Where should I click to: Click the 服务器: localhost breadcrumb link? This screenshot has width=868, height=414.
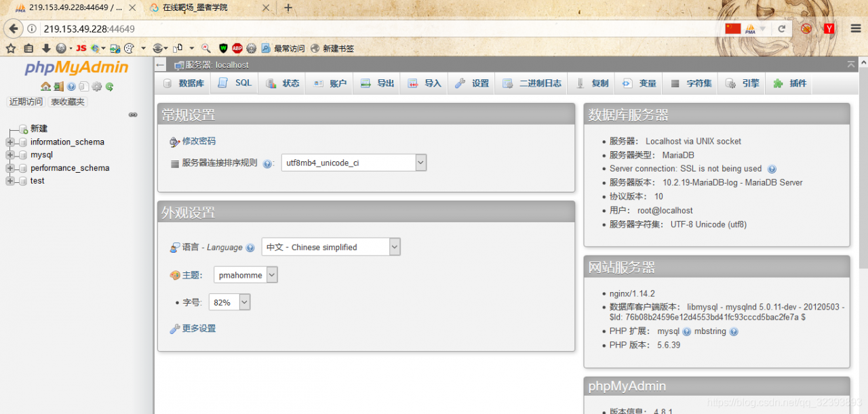(x=217, y=65)
